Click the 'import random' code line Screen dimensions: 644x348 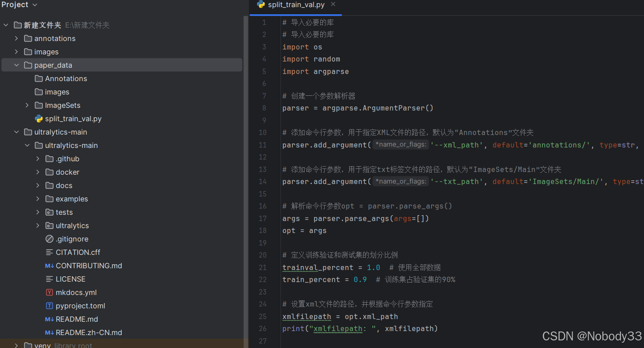click(311, 59)
